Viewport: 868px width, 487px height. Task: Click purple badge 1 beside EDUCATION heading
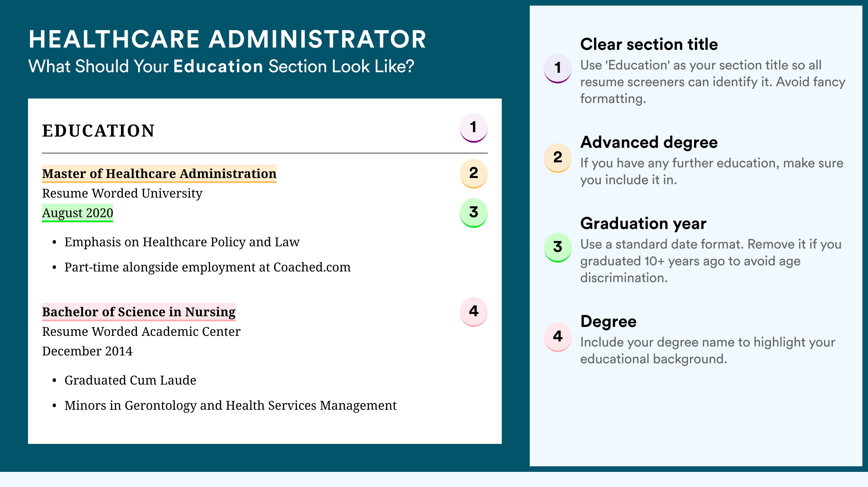coord(473,128)
